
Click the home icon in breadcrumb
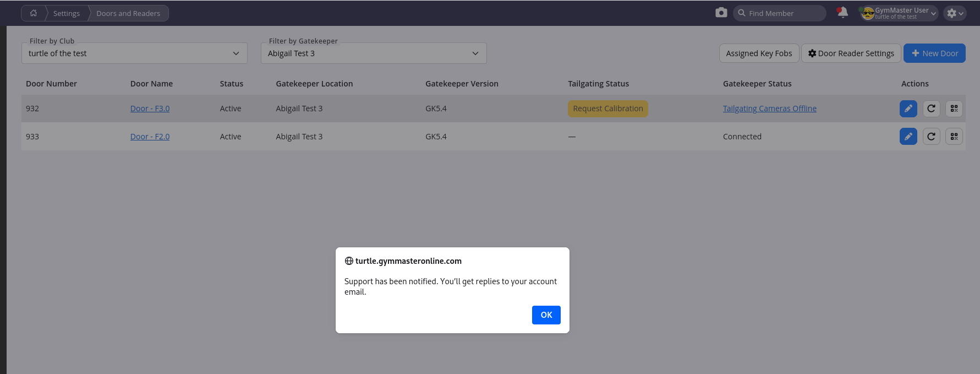tap(34, 13)
